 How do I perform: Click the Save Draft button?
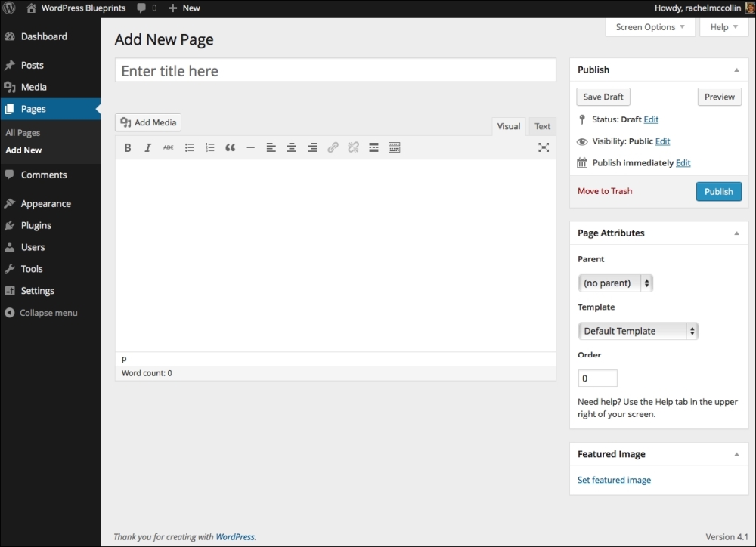pos(603,97)
